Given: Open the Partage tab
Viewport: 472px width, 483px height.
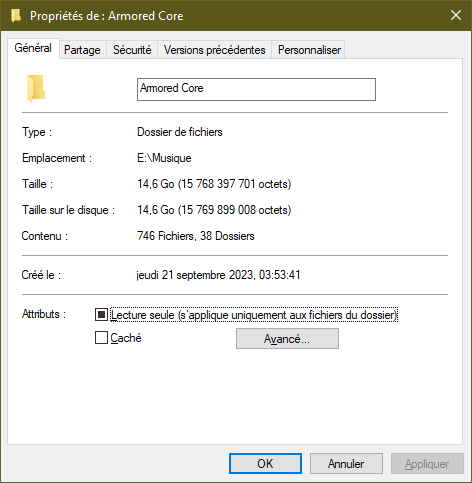Looking at the screenshot, I should 82,50.
